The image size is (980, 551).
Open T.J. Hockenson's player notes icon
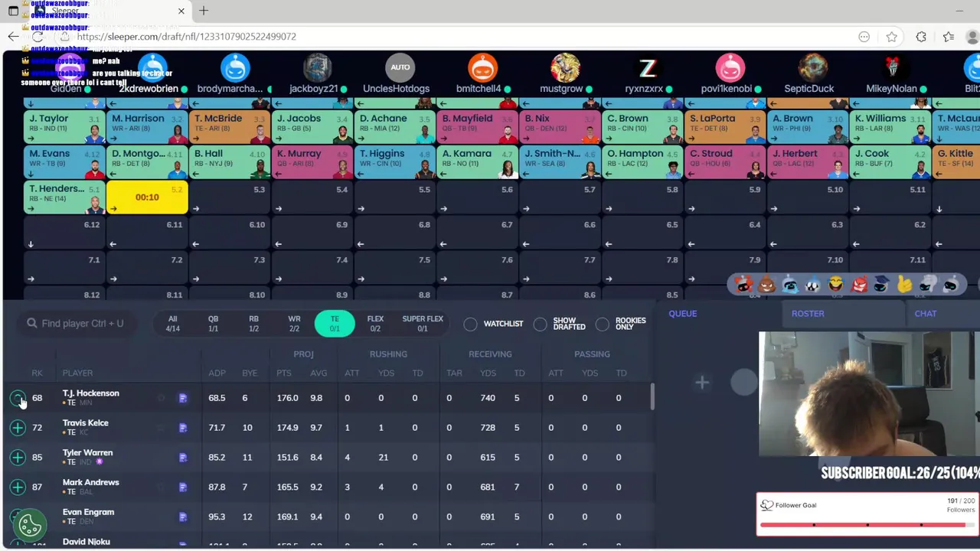coord(183,398)
